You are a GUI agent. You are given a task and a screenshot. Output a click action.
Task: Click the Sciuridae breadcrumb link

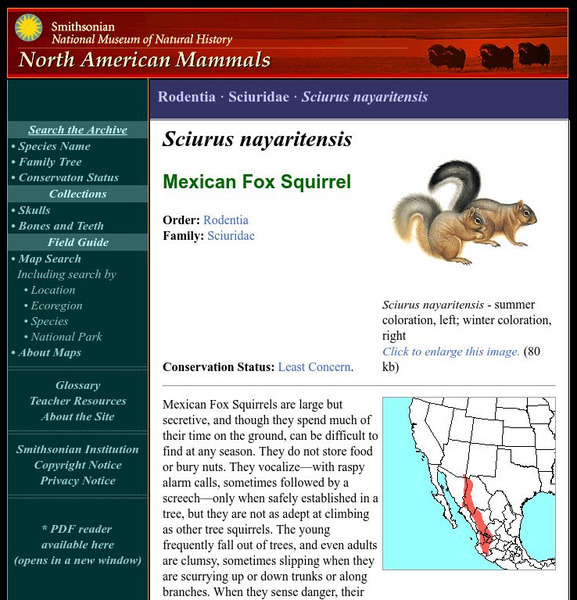[259, 97]
